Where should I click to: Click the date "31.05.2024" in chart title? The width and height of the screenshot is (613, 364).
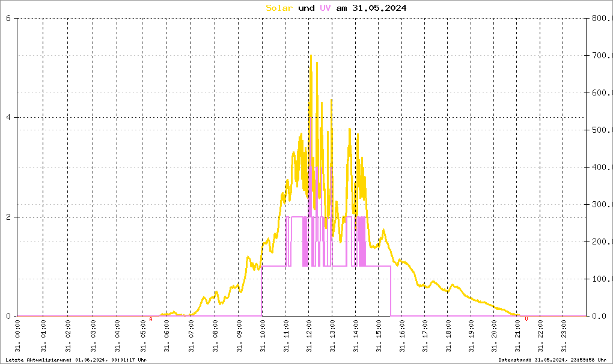[380, 8]
